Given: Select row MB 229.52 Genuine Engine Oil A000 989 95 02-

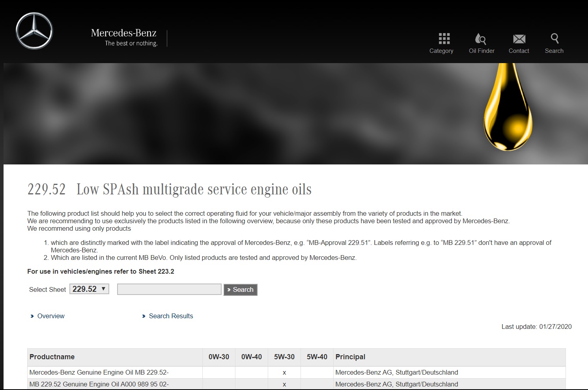Looking at the screenshot, I should 297,384.
